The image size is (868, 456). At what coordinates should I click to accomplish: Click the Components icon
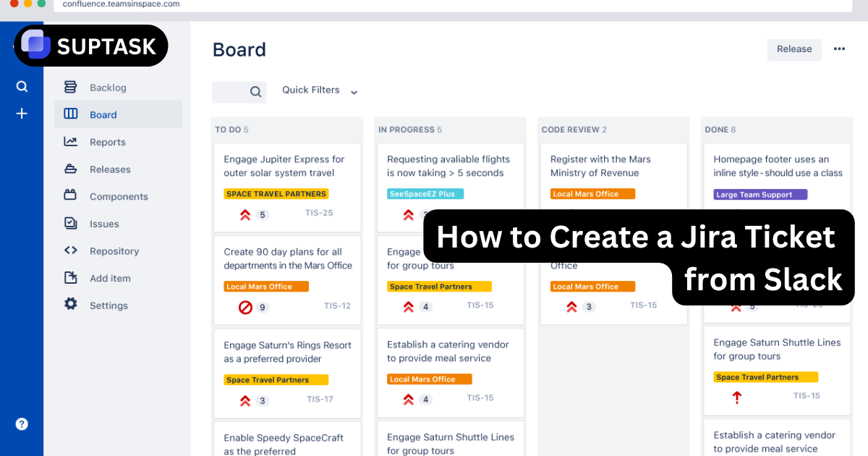point(70,196)
